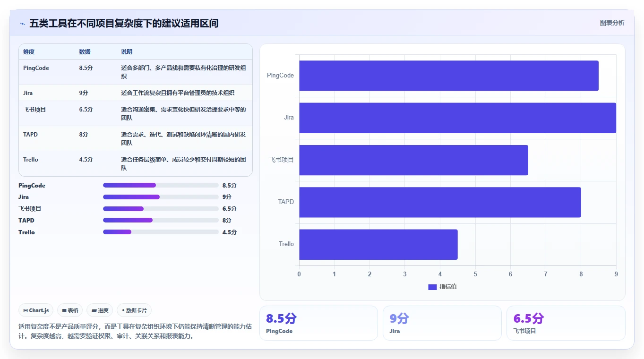
Task: Open the 9分 Jira data card
Action: (x=442, y=323)
